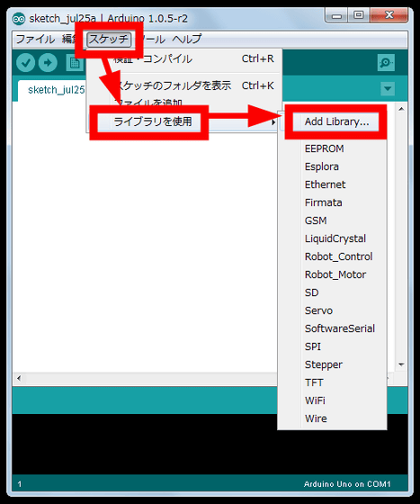
Task: Click the Arduino logo in title bar
Action: pyautogui.click(x=19, y=19)
